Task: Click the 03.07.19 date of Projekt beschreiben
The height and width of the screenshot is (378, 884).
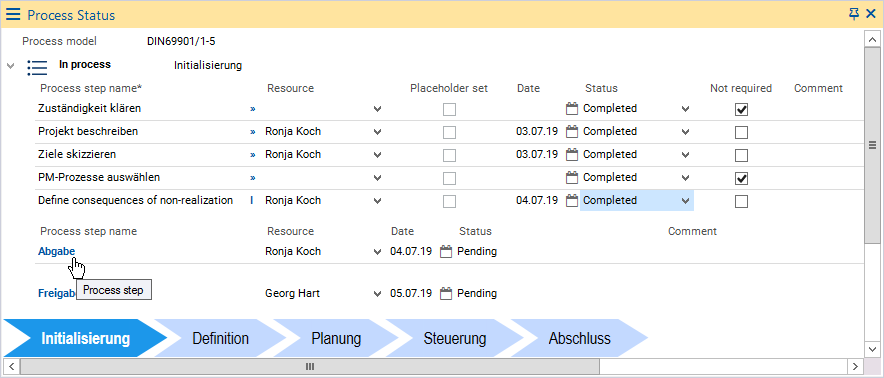Action: (x=537, y=131)
